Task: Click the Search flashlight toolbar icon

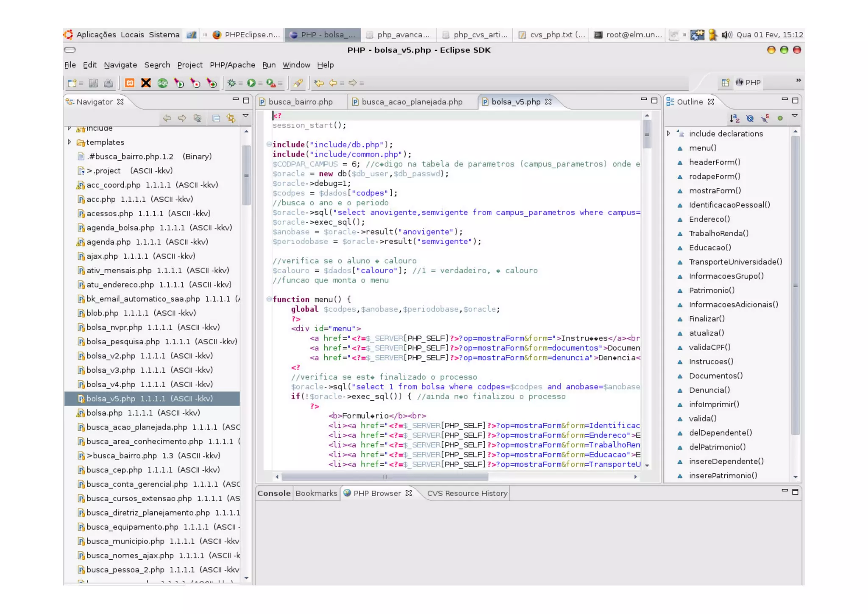Action: click(298, 83)
